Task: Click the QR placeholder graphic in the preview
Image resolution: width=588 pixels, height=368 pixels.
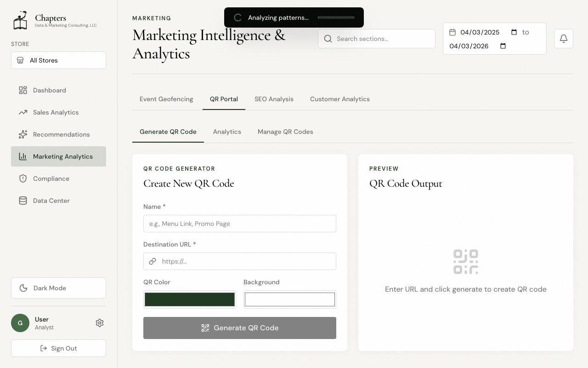Action: coord(465,261)
